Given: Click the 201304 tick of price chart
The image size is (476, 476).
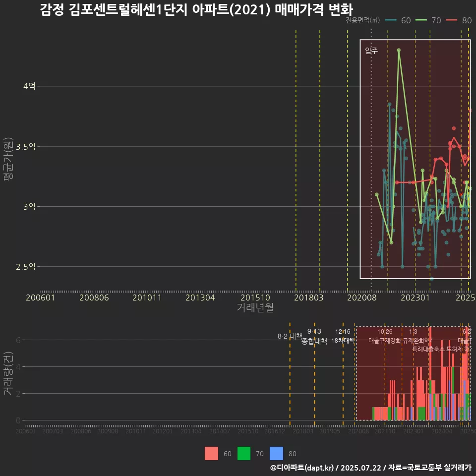Looking at the screenshot, I should click(200, 297).
